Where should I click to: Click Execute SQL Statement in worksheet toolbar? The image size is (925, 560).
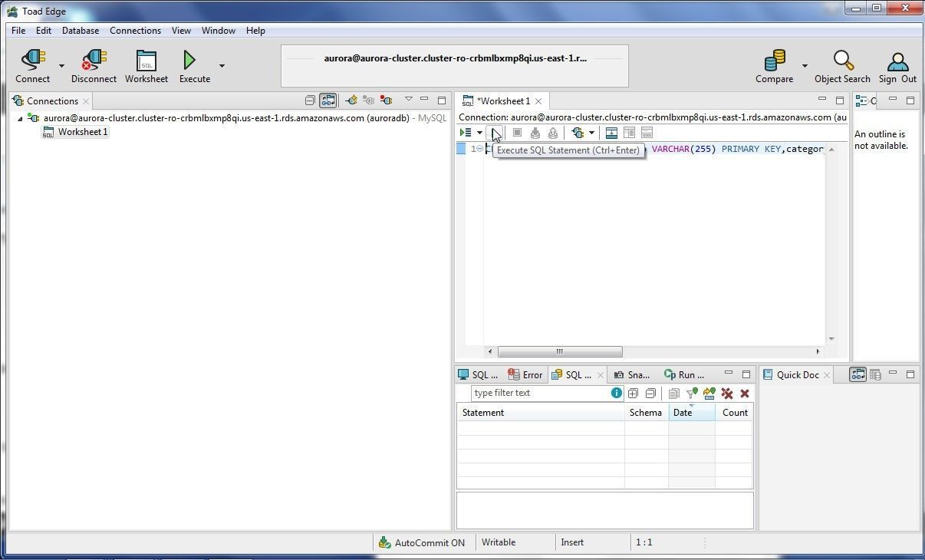tap(496, 133)
